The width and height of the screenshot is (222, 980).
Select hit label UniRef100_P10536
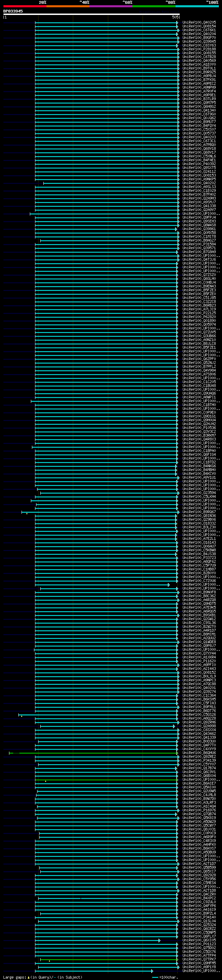tap(199, 428)
